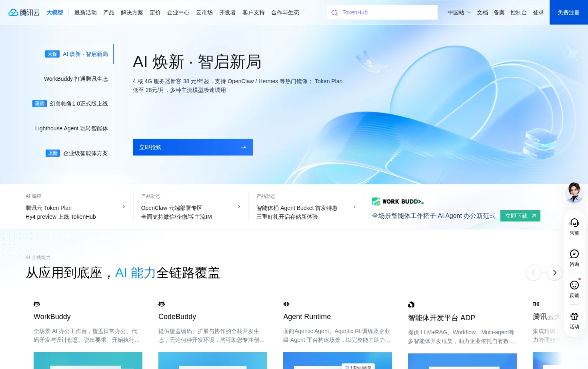The width and height of the screenshot is (588, 369).
Task: Click the CodeBuddy card icon
Action: (x=162, y=304)
